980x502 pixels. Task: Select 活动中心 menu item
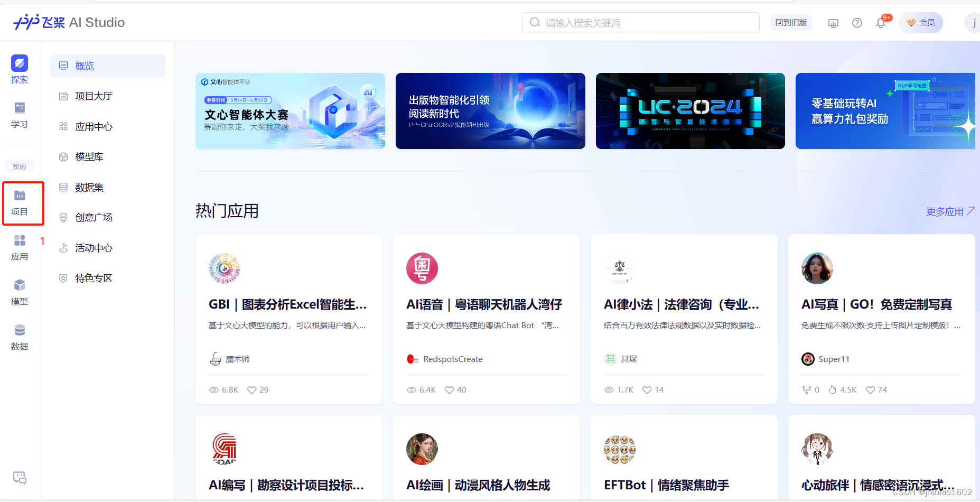(x=108, y=248)
